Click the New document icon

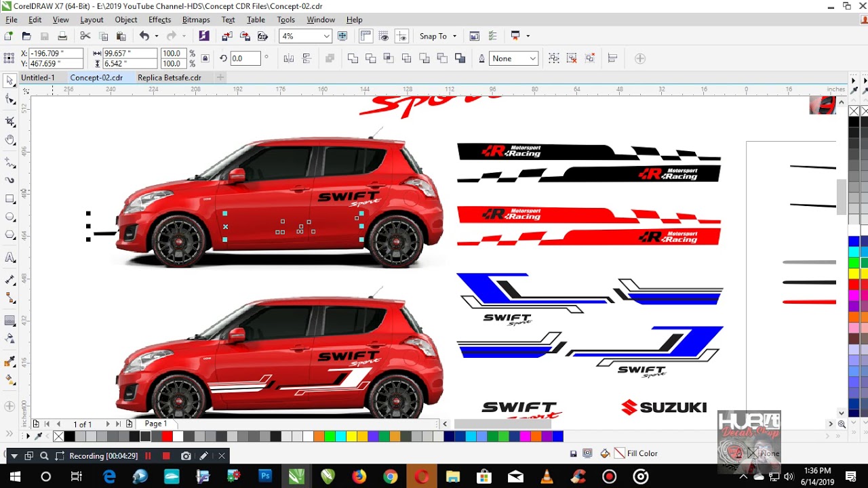pos(9,36)
